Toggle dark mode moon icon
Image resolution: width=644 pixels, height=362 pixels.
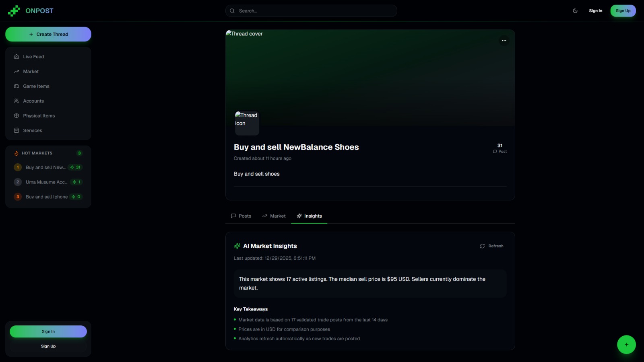coord(575,11)
